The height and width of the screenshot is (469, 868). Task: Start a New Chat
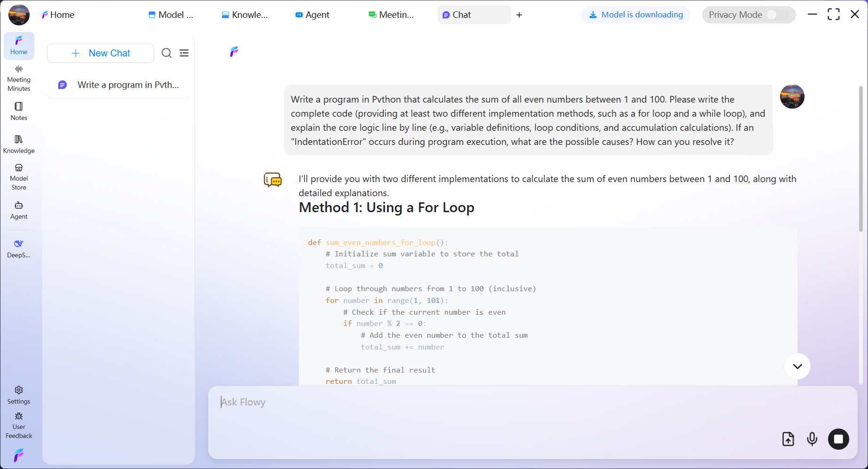click(x=100, y=53)
